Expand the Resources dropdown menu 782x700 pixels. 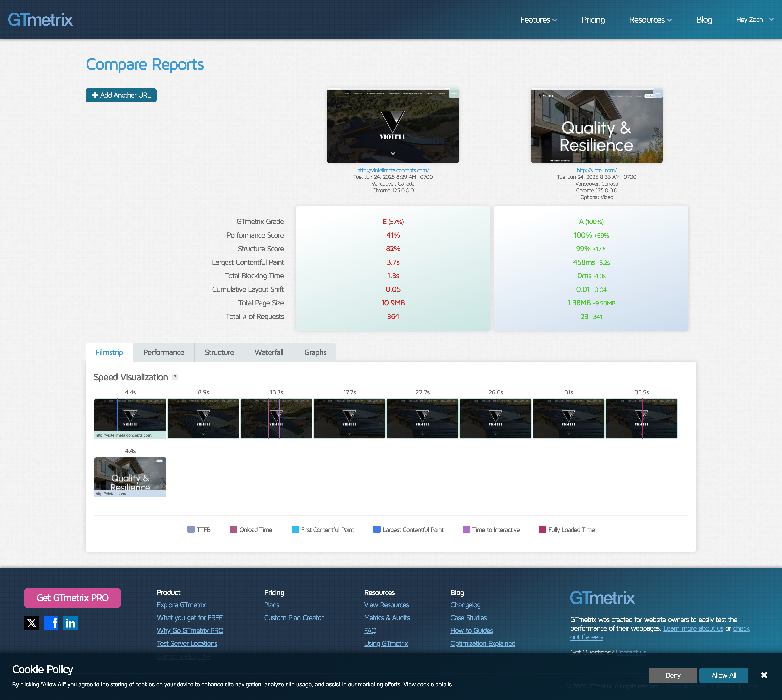click(650, 20)
